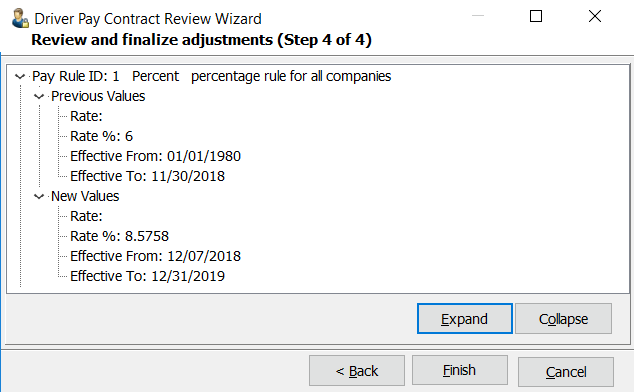
Task: Select the New Values tree item
Action: tap(85, 196)
